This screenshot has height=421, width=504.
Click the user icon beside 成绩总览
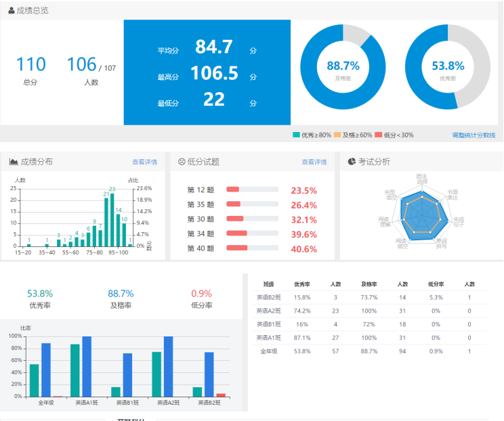12,11
